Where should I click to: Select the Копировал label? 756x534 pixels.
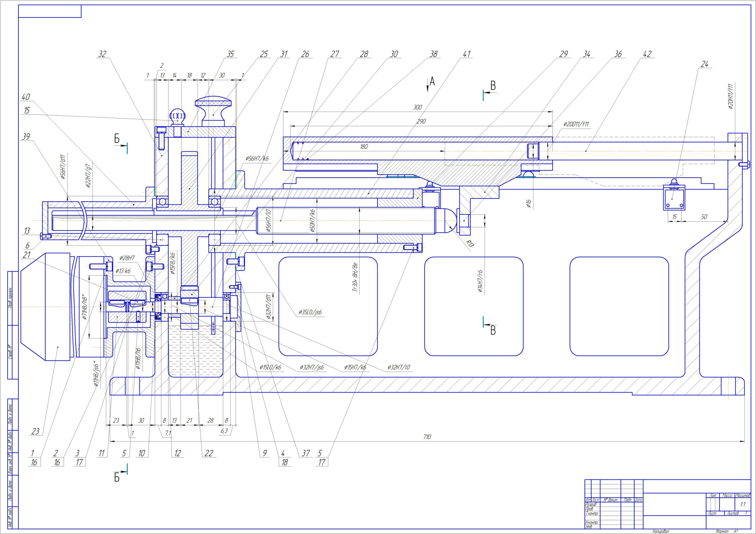[x=661, y=531]
